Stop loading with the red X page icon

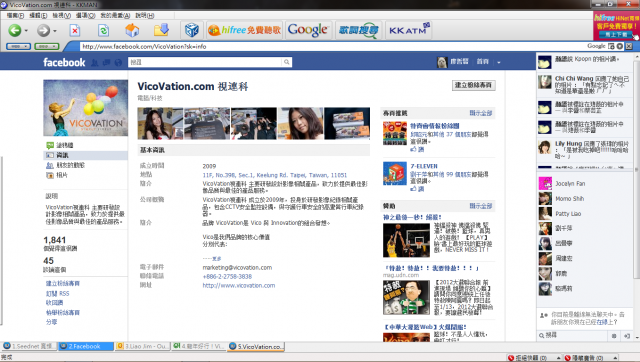tap(75, 30)
